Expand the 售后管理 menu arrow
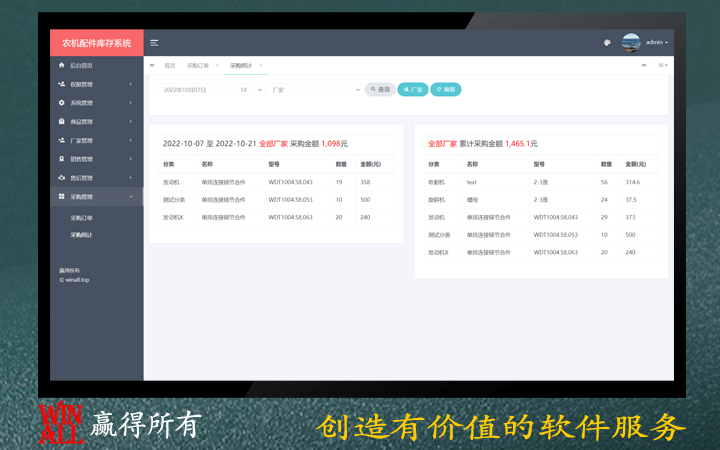 [131, 178]
